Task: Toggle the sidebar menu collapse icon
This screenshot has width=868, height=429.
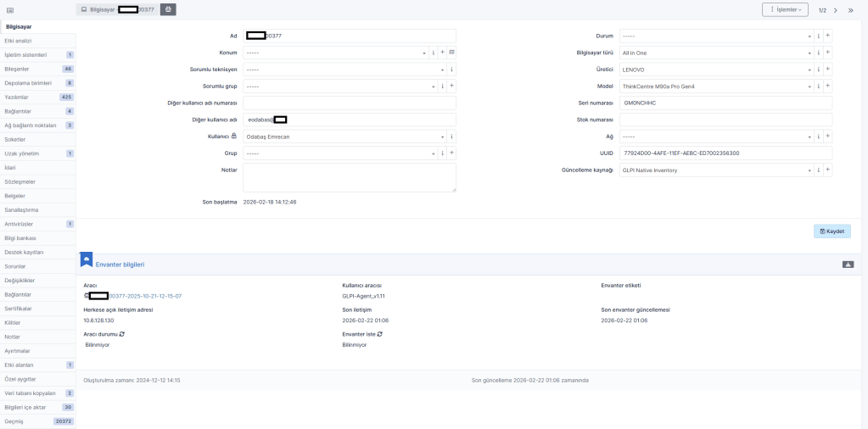Action: coord(10,10)
